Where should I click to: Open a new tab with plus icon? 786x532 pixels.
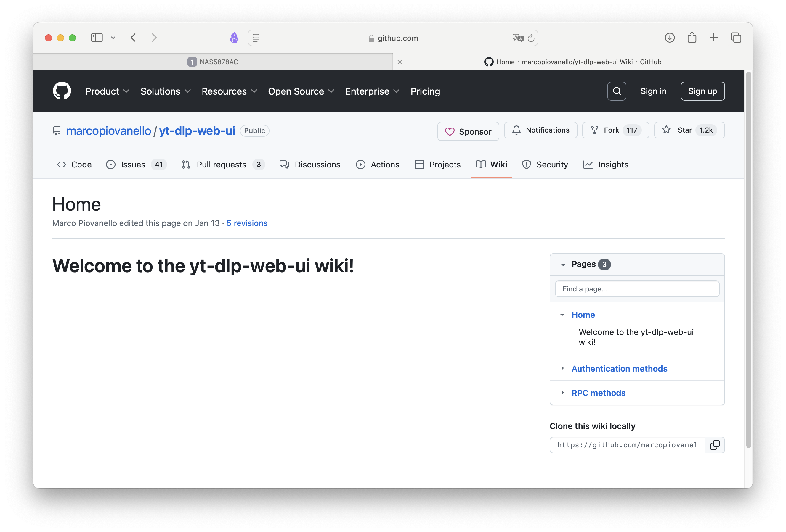point(713,38)
